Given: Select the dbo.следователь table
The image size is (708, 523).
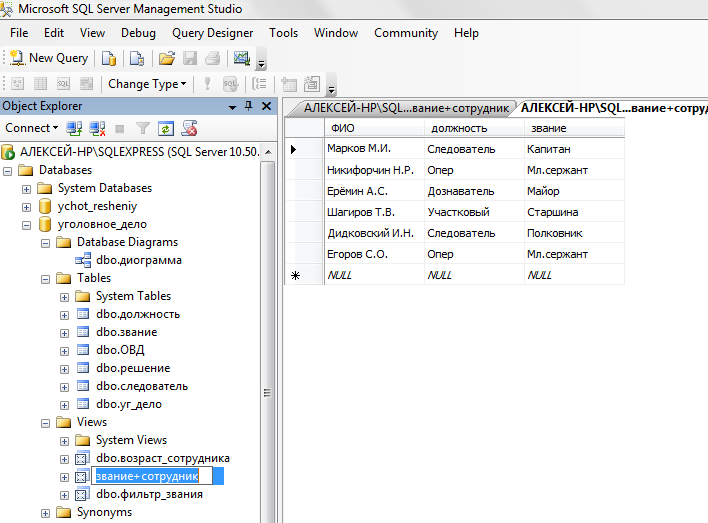Looking at the screenshot, I should coord(142,386).
